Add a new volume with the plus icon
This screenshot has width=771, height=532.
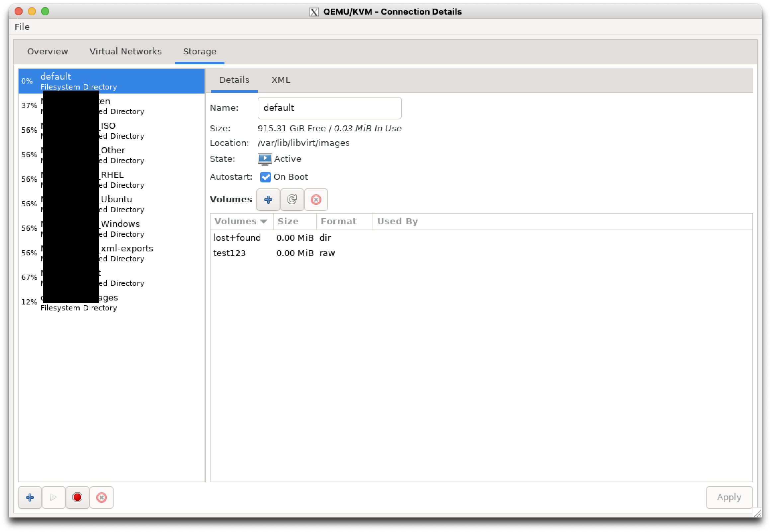(x=268, y=199)
